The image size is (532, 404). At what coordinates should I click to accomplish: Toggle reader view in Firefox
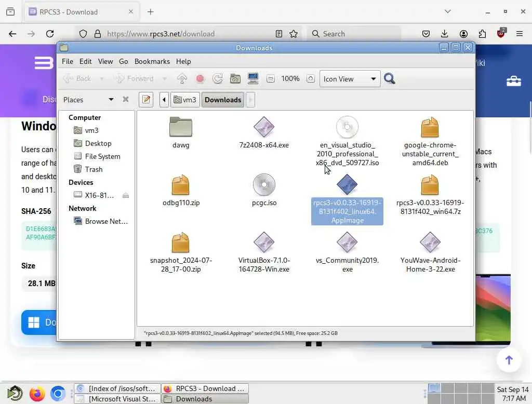coord(279,34)
